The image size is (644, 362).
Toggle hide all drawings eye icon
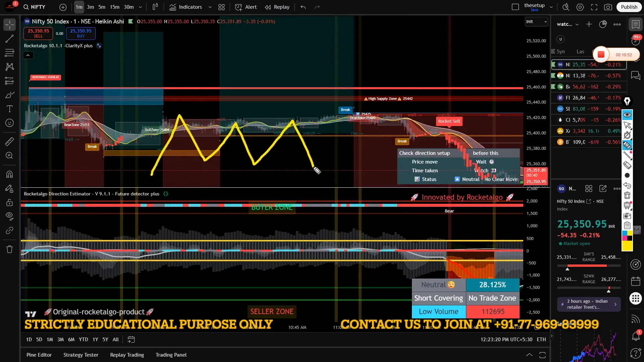point(9,216)
